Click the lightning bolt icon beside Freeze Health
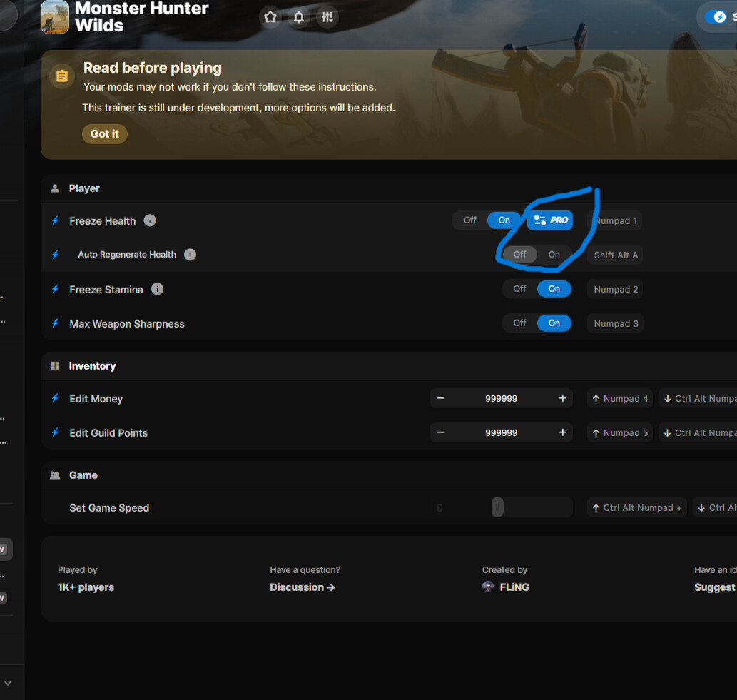The image size is (737, 700). pos(55,220)
